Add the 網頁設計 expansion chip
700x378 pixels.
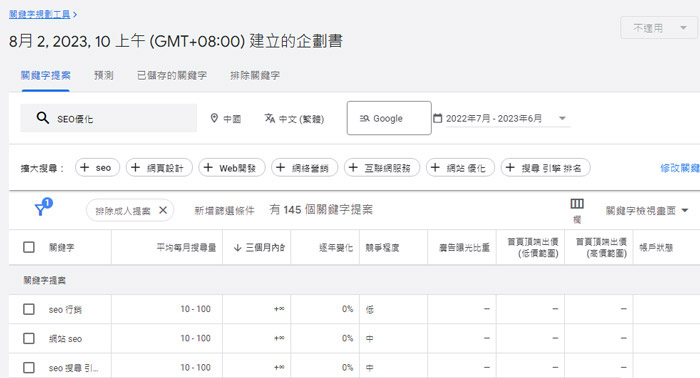[x=159, y=167]
